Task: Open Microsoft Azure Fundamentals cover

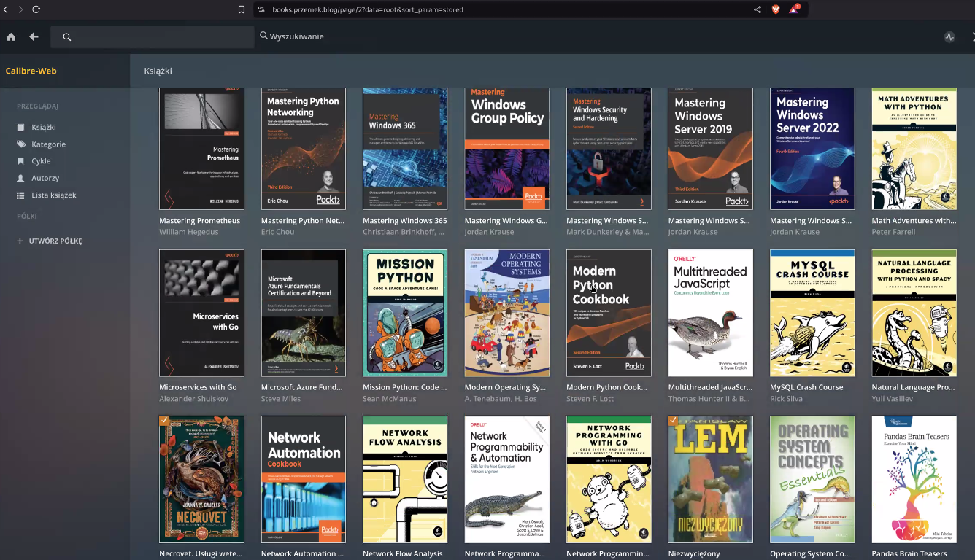Action: (x=304, y=313)
